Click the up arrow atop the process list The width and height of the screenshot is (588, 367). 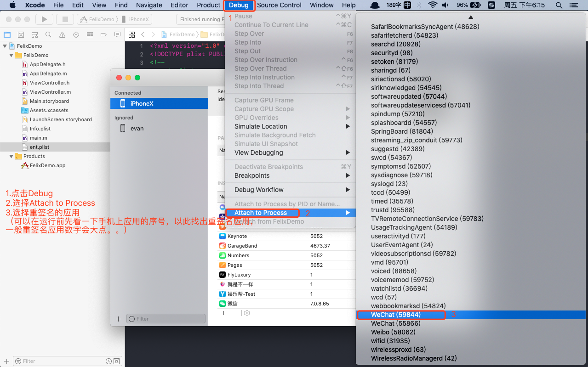point(472,17)
